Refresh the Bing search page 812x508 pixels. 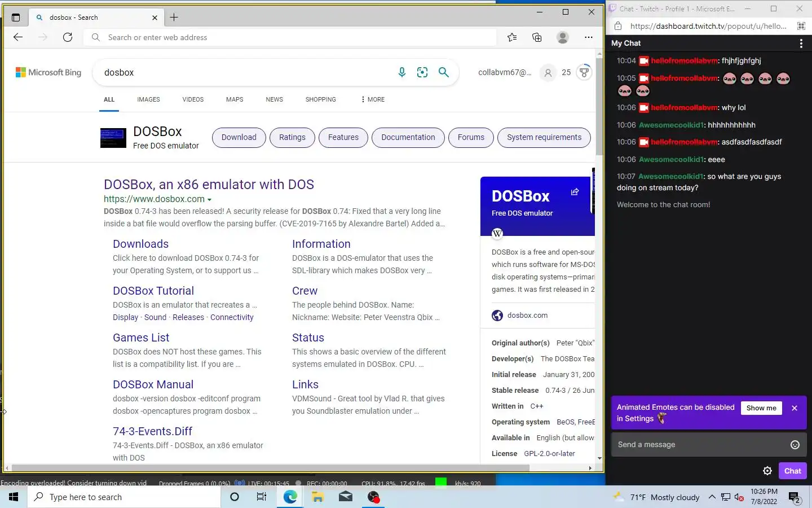68,37
